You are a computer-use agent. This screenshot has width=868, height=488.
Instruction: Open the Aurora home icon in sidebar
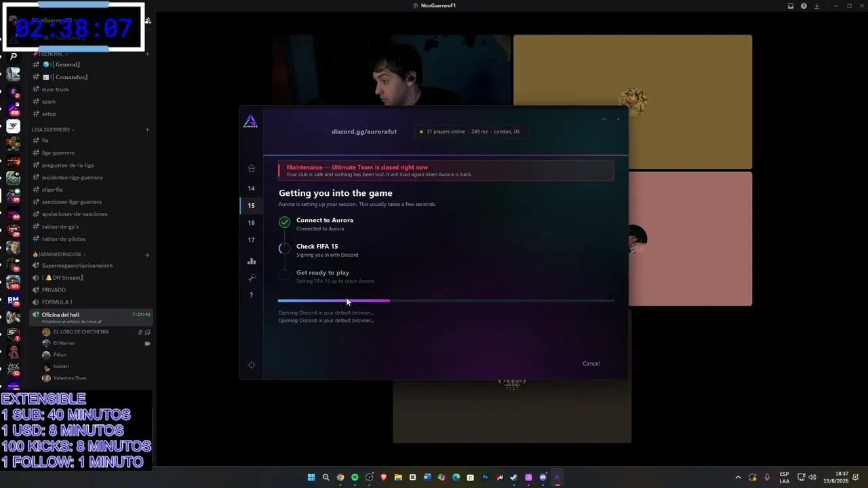[252, 169]
